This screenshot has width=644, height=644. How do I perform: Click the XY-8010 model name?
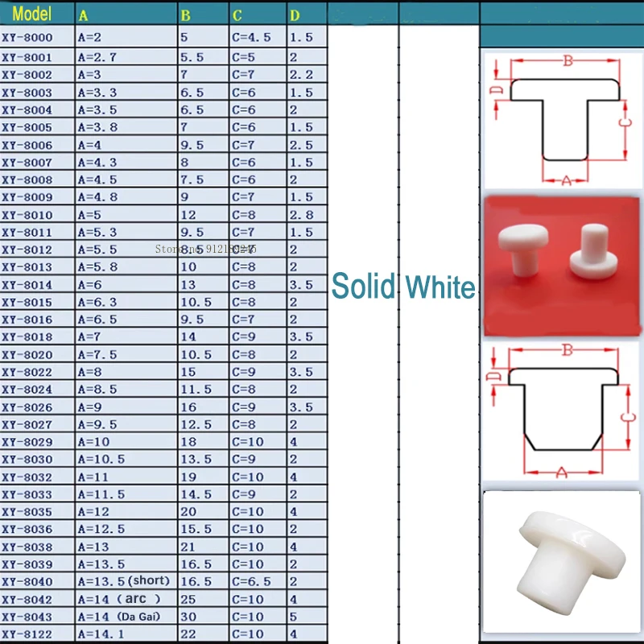[27, 215]
